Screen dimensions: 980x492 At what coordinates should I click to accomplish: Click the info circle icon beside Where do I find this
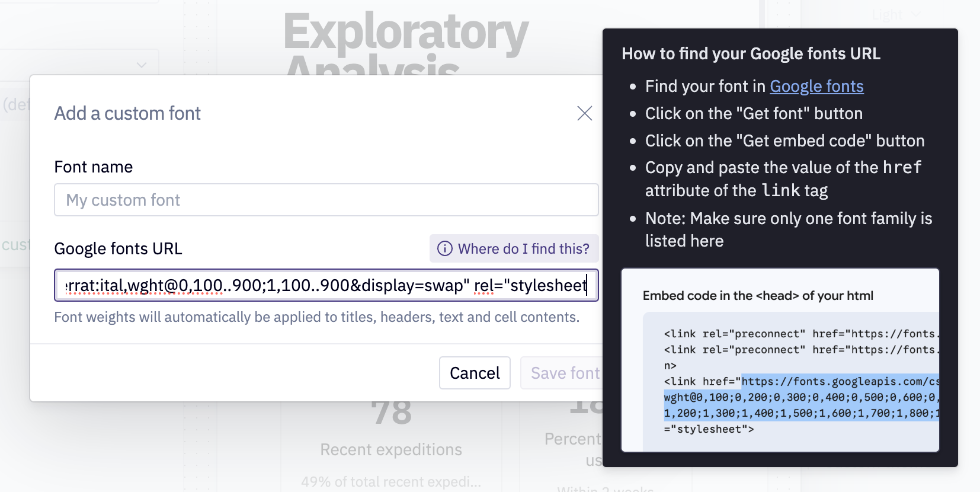click(x=444, y=248)
